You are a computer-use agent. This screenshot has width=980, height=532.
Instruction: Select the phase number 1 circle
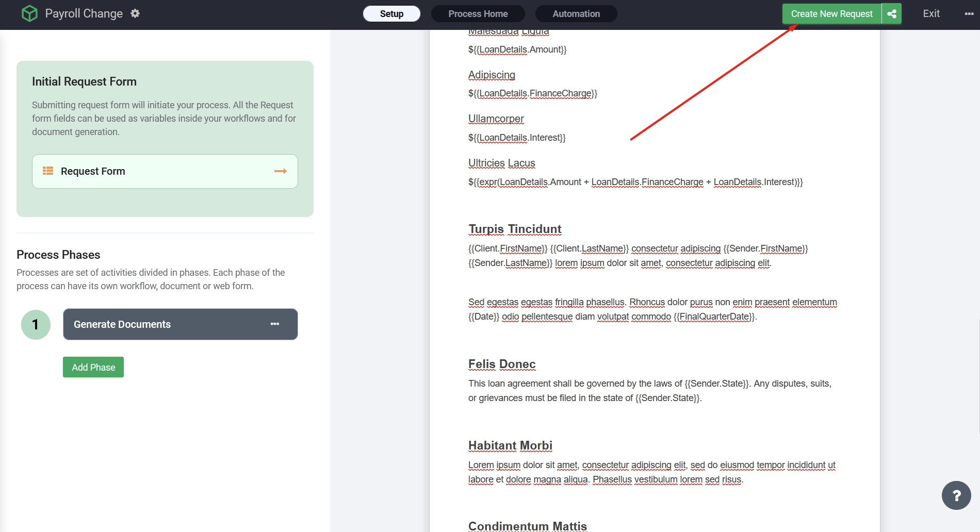36,325
